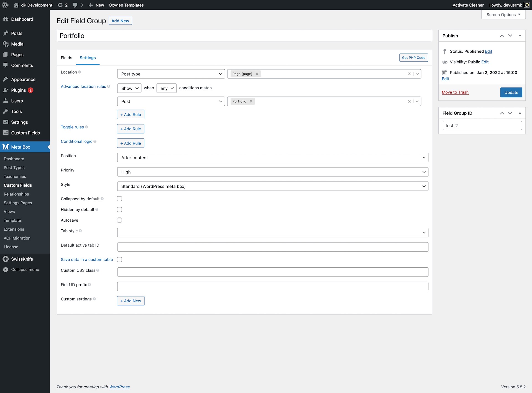Open ACF Migration submenu item
This screenshot has height=393, width=532.
(17, 238)
